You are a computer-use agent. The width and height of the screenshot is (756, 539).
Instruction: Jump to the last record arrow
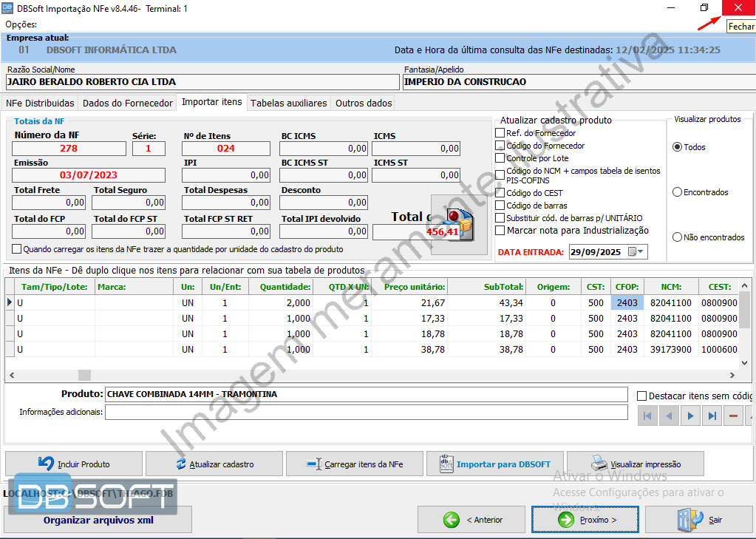pos(712,416)
